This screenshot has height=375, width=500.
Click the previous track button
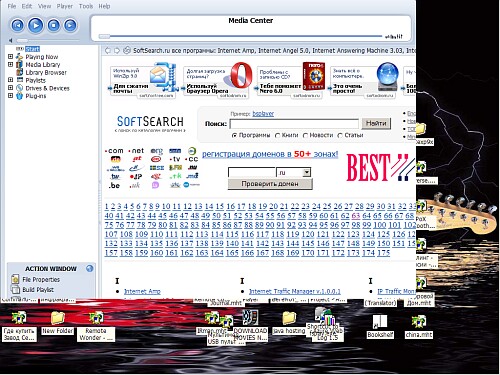pyautogui.click(x=17, y=25)
